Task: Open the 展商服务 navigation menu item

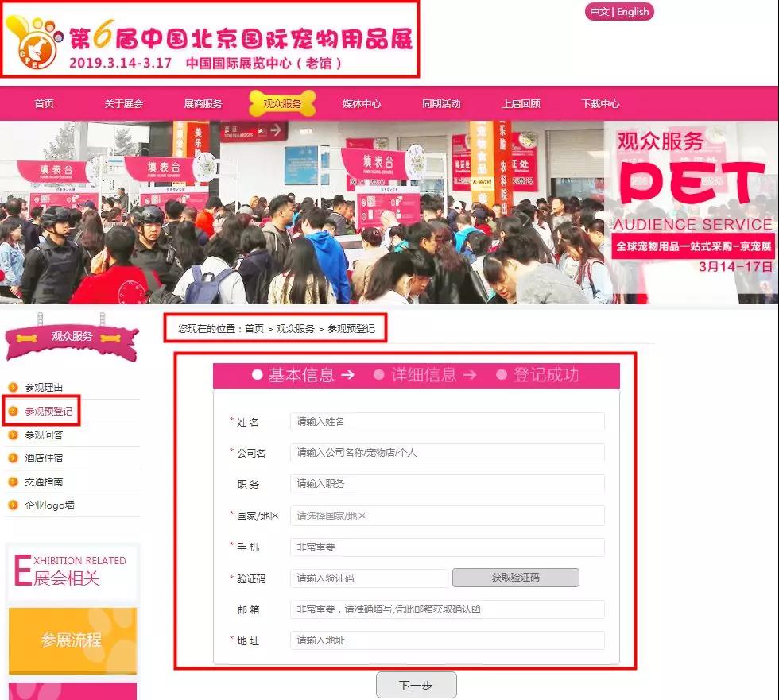Action: point(203,104)
